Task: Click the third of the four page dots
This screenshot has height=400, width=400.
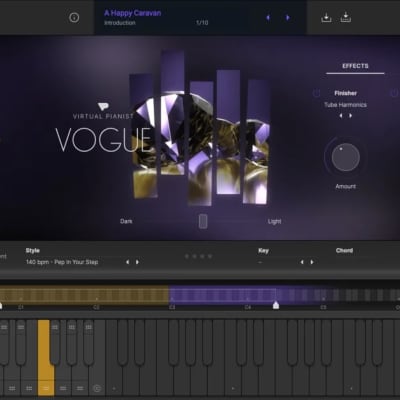Action: point(202,256)
